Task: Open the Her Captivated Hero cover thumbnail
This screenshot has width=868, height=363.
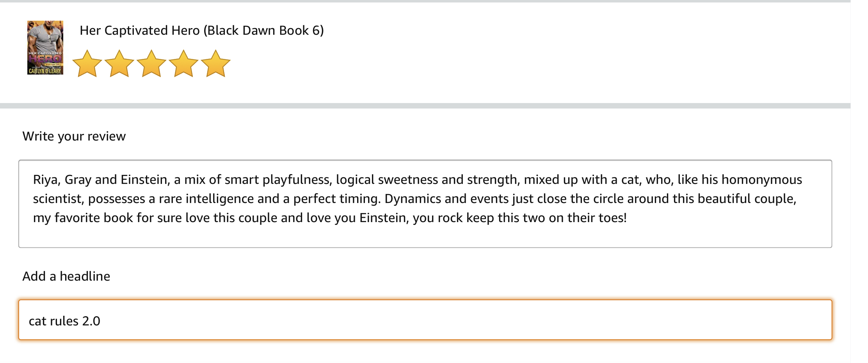Action: click(x=45, y=48)
